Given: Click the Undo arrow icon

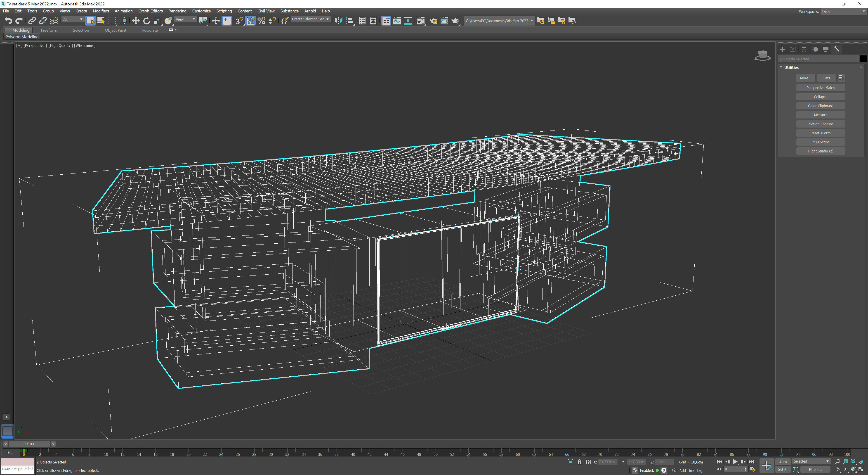Looking at the screenshot, I should click(8, 21).
